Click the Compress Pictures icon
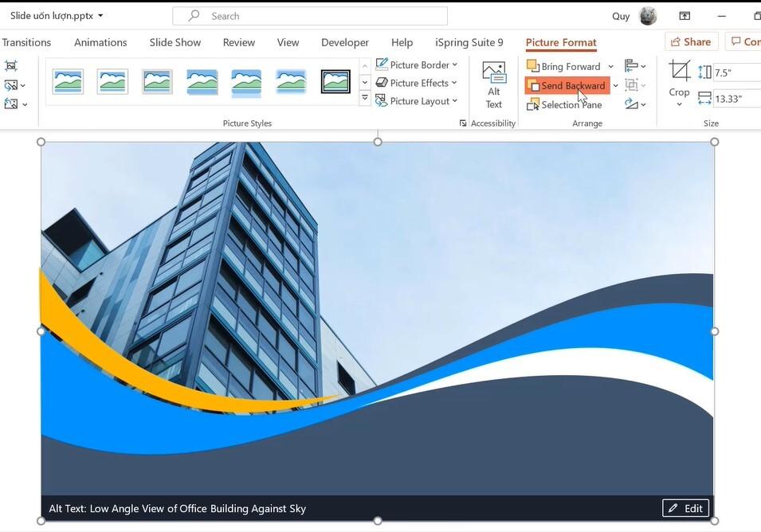761x532 pixels. pyautogui.click(x=10, y=65)
